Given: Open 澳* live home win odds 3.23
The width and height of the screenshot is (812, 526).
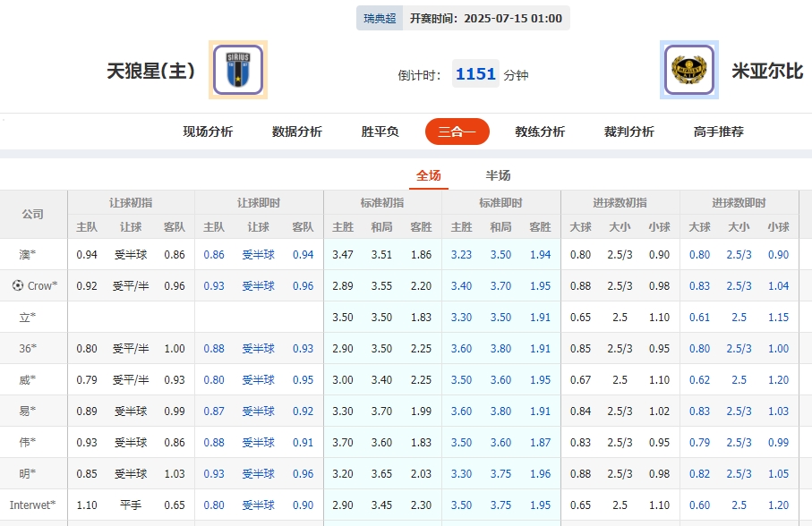Looking at the screenshot, I should [x=461, y=255].
